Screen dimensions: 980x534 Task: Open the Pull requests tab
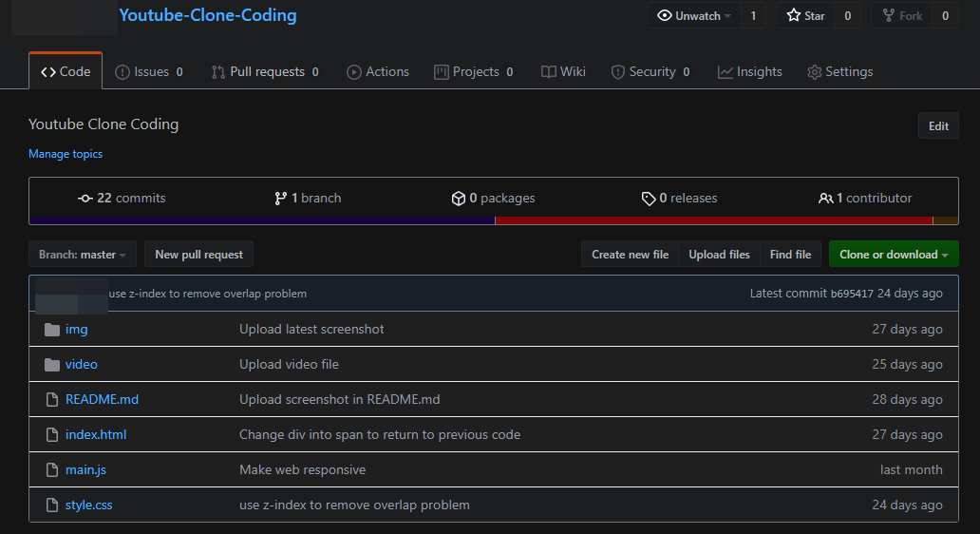tap(265, 72)
